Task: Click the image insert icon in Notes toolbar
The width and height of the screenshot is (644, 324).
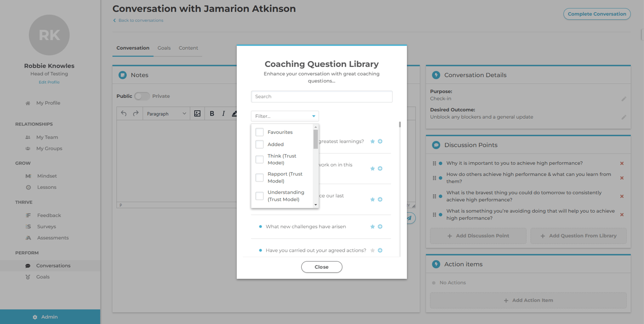Action: tap(198, 114)
